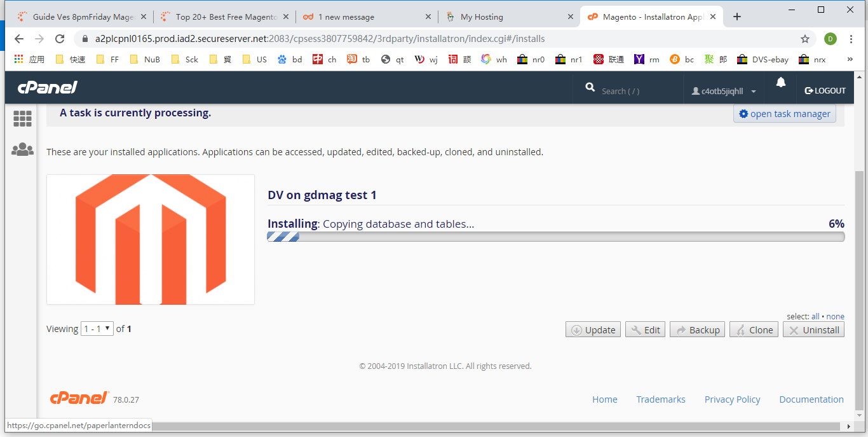Open the DV on gdmag test 1 title
The height and width of the screenshot is (437, 868).
coord(322,195)
